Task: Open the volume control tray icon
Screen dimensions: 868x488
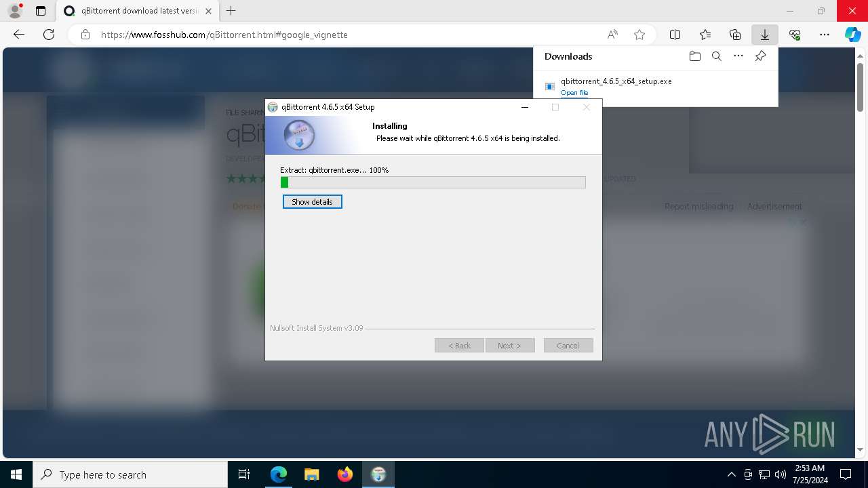Action: [x=781, y=474]
